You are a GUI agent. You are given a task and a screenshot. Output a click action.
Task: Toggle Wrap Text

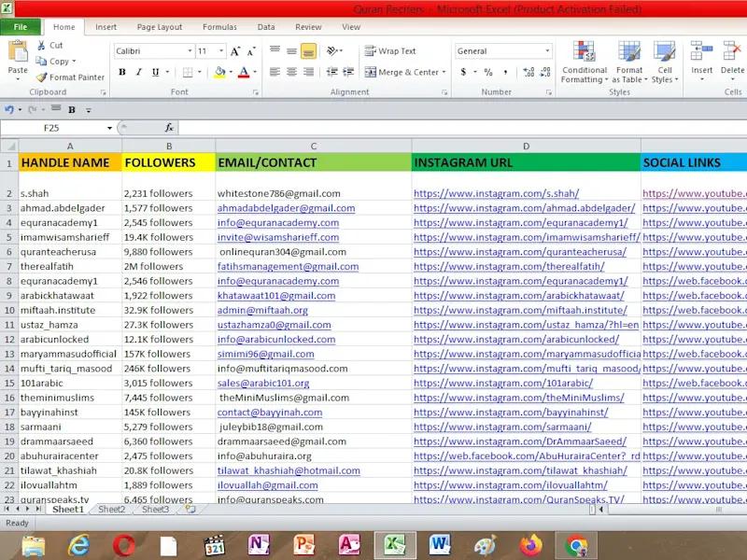pyautogui.click(x=390, y=51)
